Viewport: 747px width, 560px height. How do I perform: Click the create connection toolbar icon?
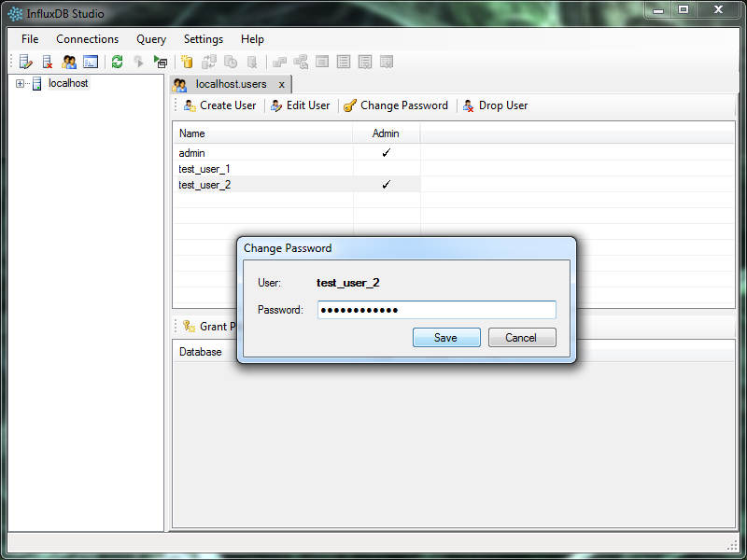click(26, 63)
